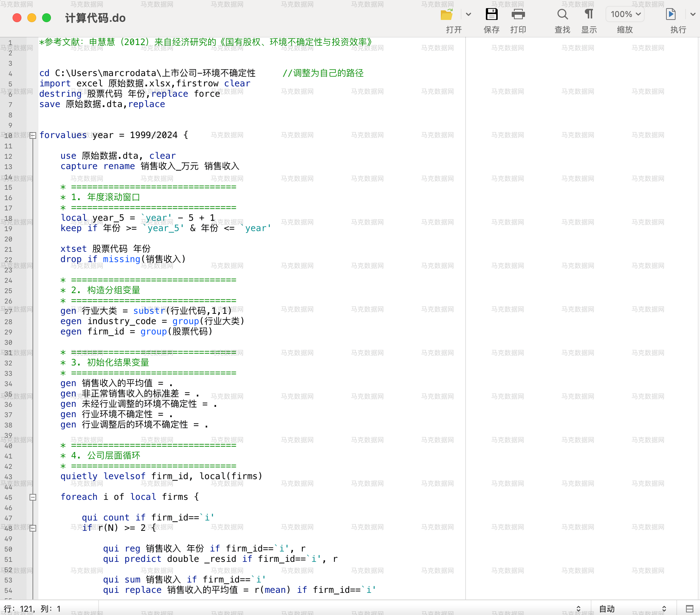Click the Print (打印) printer icon

[518, 15]
